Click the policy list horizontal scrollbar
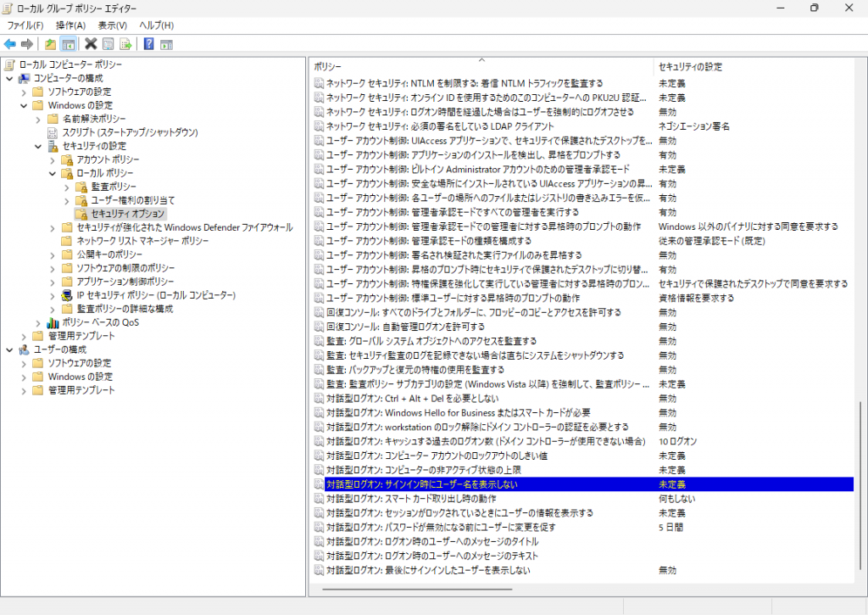This screenshot has height=615, width=868. [417, 590]
